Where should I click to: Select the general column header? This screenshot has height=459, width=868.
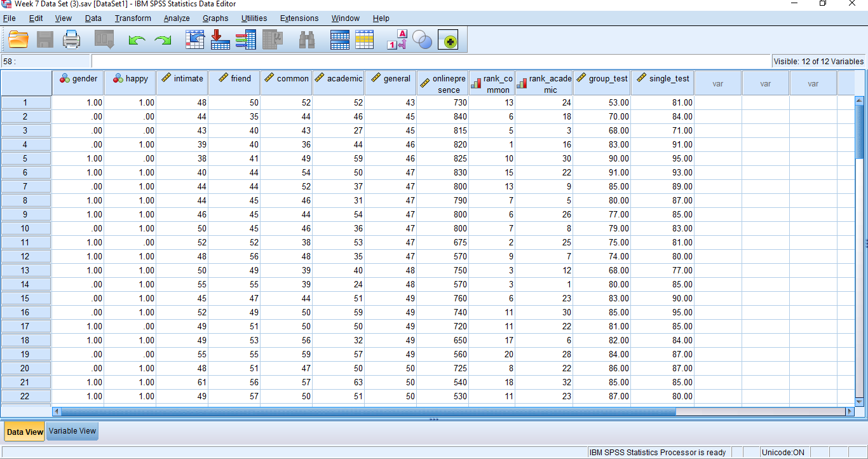pos(391,83)
